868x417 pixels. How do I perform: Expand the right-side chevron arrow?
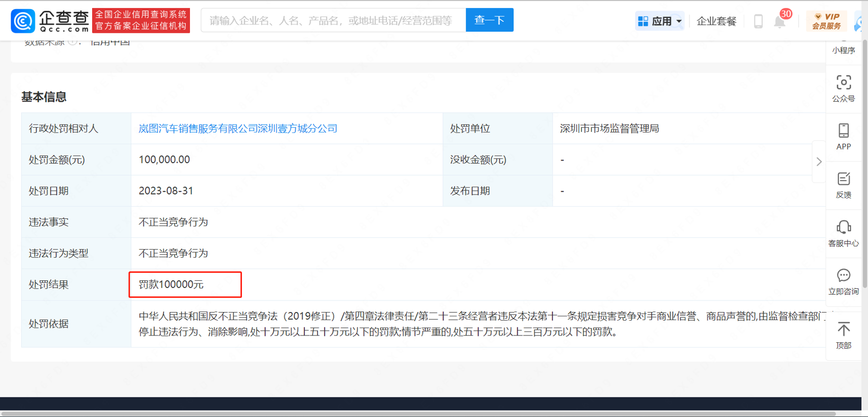pos(819,162)
